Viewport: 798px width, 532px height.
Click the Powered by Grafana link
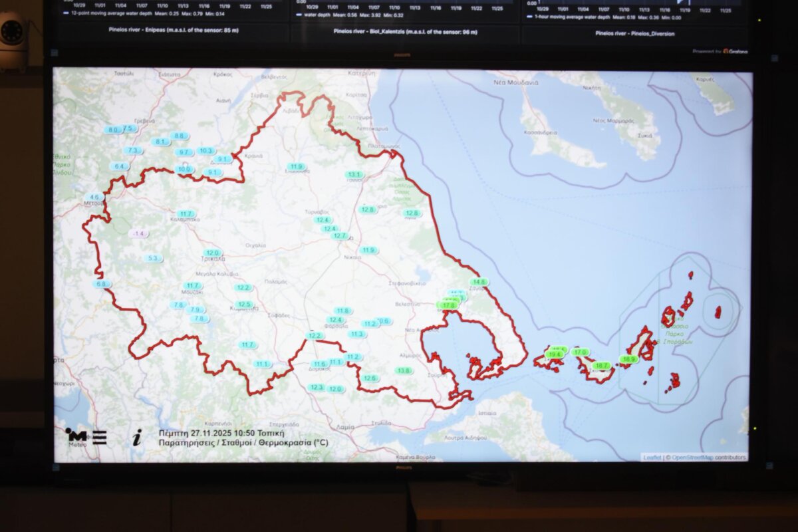[x=720, y=51]
